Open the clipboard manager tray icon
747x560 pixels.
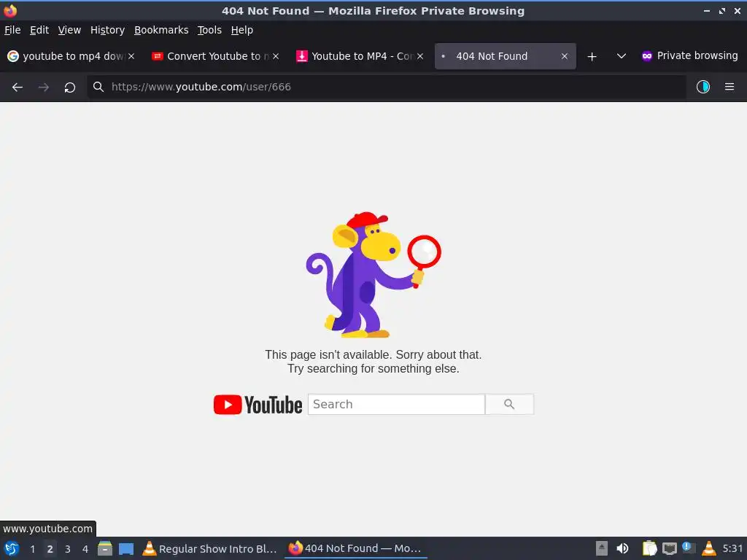(649, 548)
